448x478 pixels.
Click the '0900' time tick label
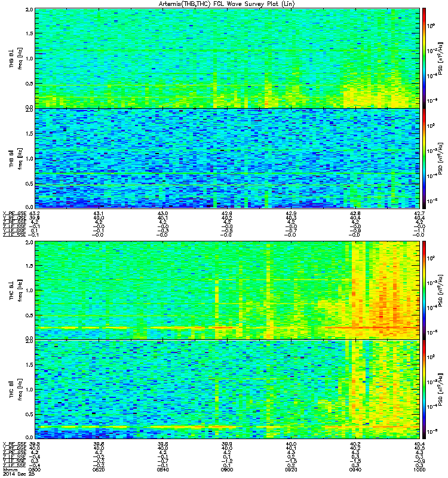click(227, 470)
